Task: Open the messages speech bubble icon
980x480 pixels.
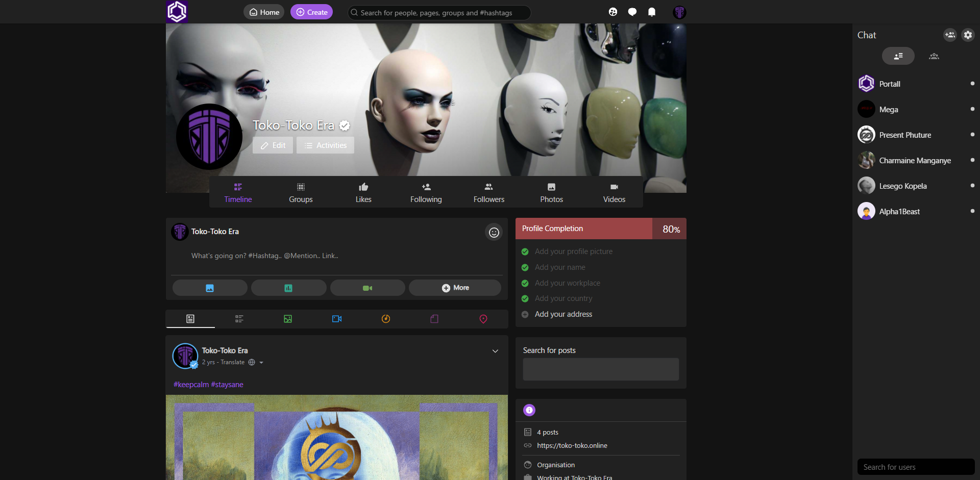Action: pyautogui.click(x=632, y=12)
